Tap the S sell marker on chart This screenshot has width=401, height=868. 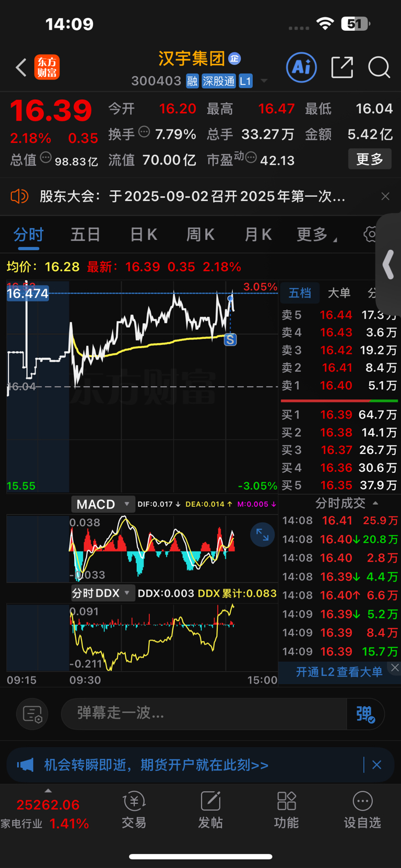(230, 340)
